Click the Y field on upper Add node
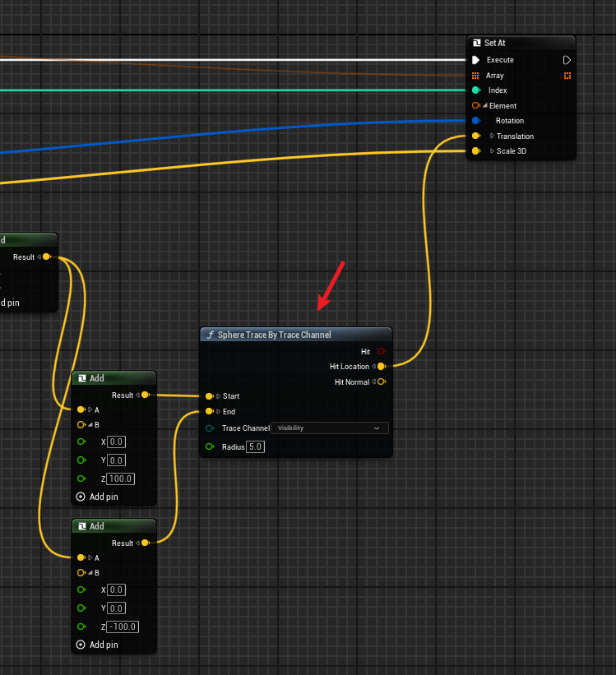Image resolution: width=616 pixels, height=675 pixels. 116,460
